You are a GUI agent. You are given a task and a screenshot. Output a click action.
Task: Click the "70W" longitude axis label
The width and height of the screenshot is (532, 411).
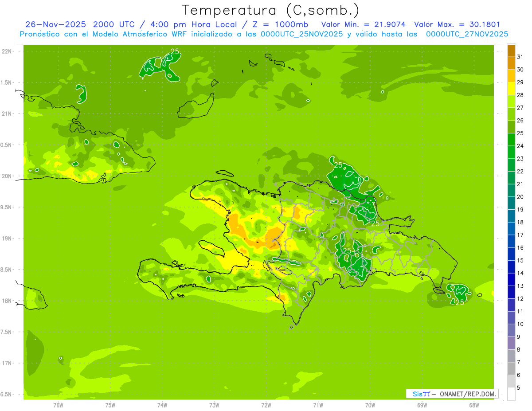tap(370, 405)
